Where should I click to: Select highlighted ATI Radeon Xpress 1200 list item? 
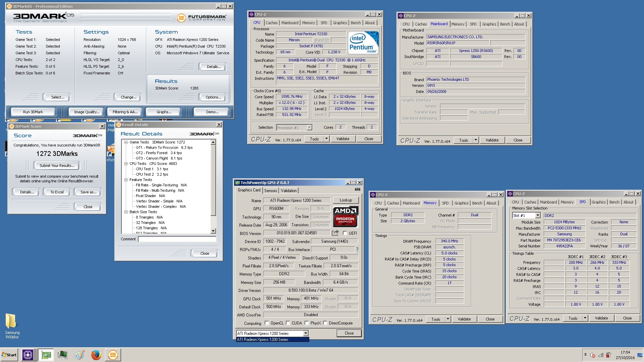273,340
